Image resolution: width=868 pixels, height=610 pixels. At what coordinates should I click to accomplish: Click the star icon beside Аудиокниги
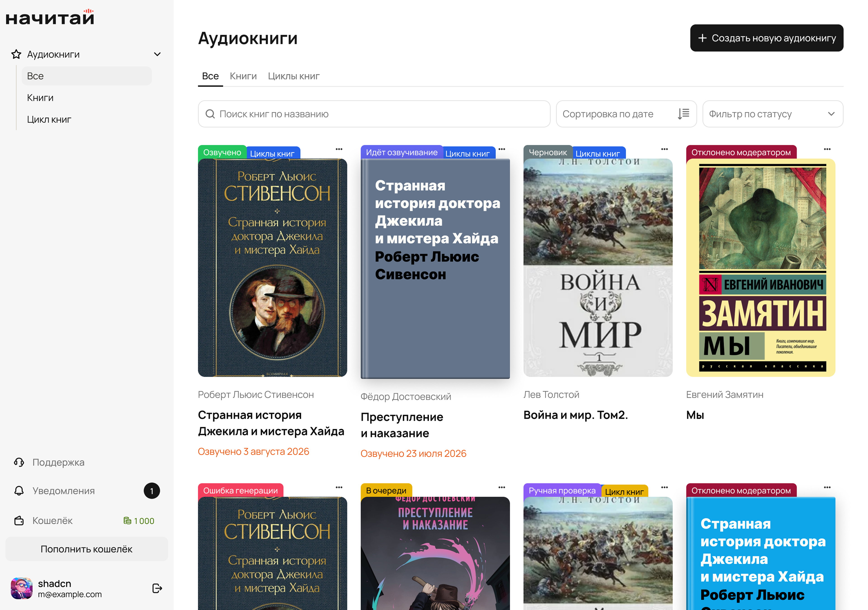(x=16, y=54)
